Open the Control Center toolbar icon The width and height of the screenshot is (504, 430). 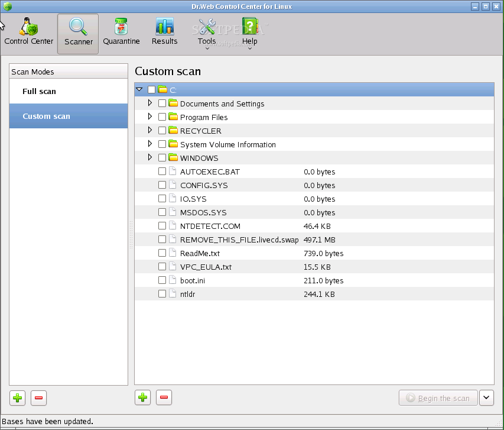(x=28, y=27)
